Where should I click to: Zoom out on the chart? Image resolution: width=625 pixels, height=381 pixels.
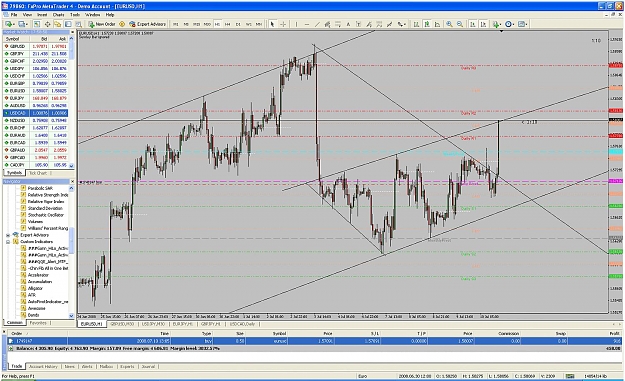[x=460, y=24]
